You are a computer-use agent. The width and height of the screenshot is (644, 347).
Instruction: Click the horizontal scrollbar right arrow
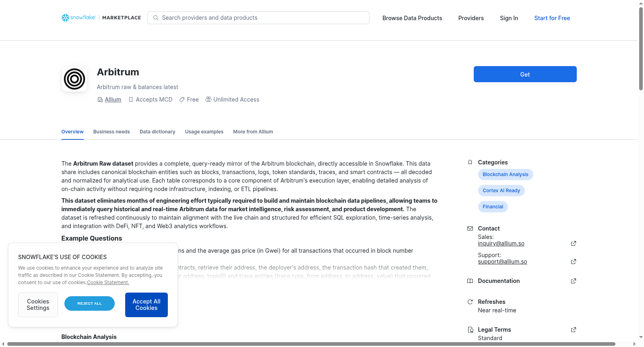(x=634, y=344)
